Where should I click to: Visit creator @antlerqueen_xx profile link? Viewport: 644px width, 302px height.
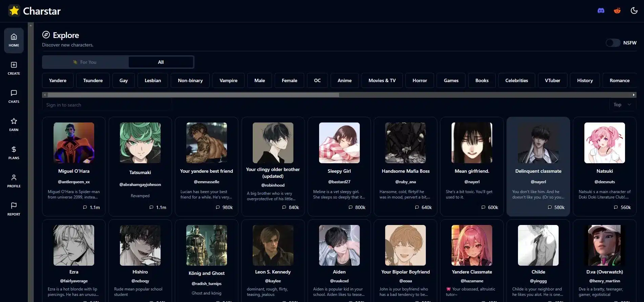(74, 182)
